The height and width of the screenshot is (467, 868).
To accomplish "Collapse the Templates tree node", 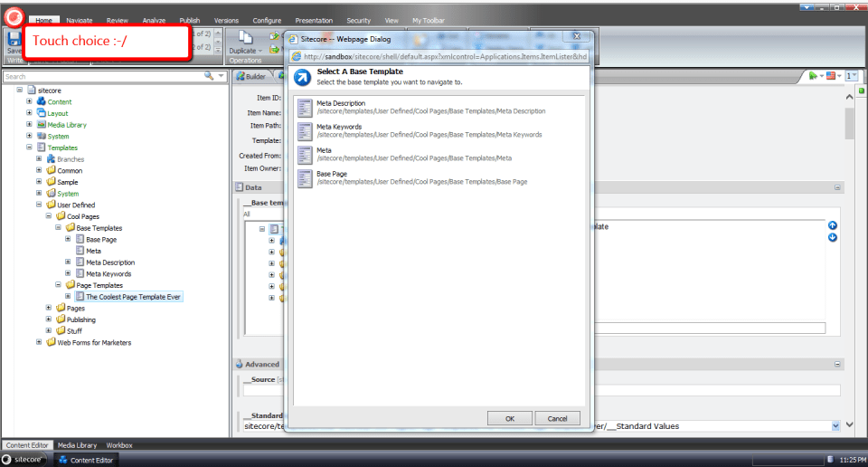I will 29,148.
